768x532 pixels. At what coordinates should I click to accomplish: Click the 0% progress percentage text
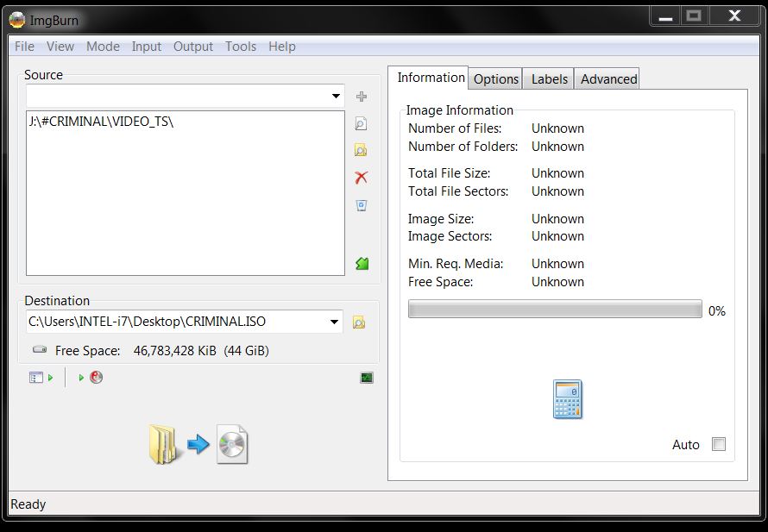coord(716,310)
